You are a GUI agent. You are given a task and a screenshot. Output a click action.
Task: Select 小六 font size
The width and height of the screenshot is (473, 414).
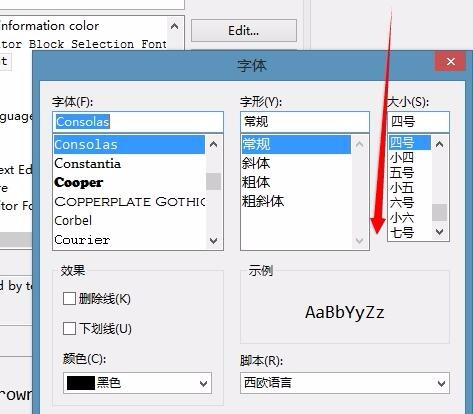click(x=410, y=218)
